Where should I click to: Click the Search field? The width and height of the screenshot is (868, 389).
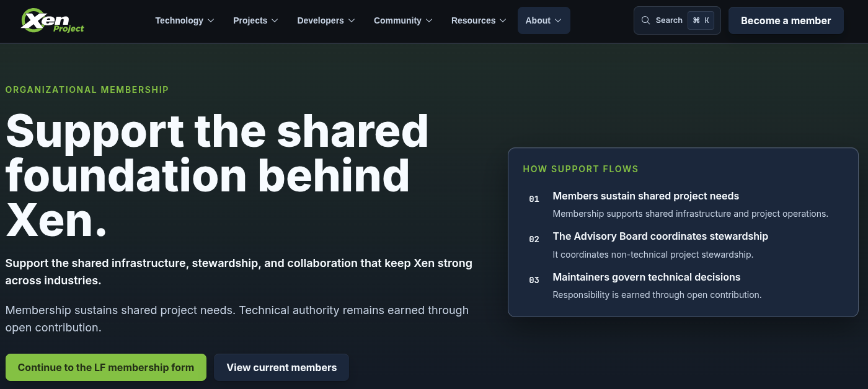click(x=677, y=20)
